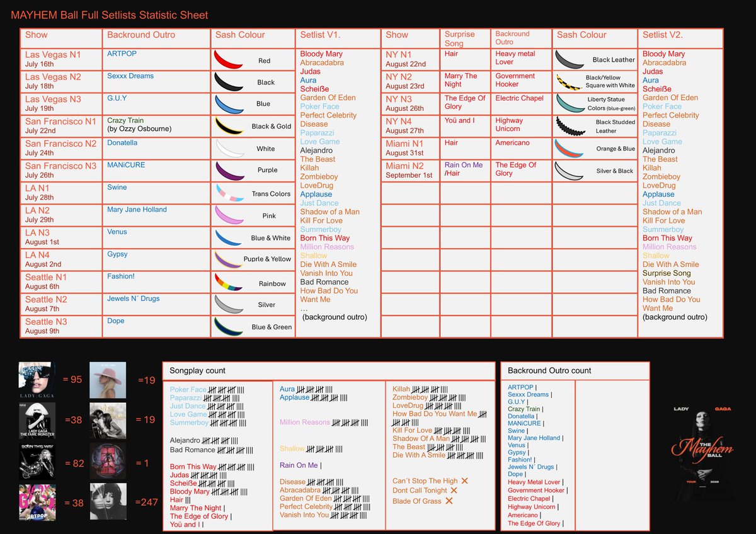Click the Rainbow sash swatch
The image size is (756, 534).
tap(230, 282)
